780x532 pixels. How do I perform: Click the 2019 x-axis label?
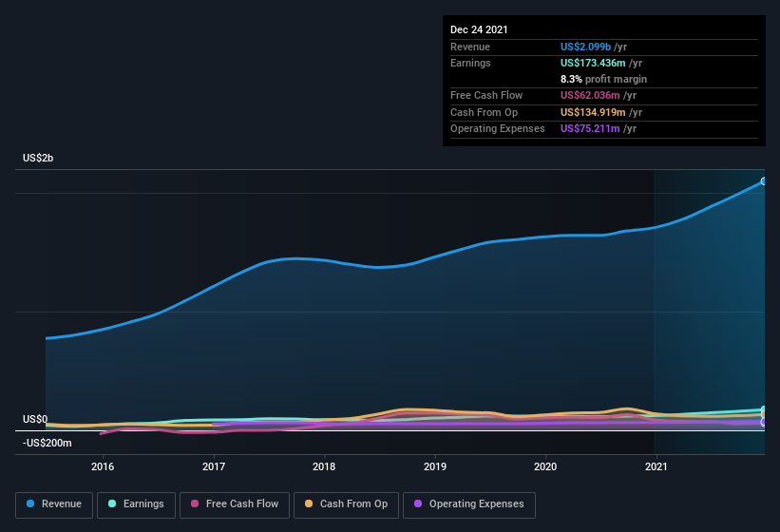click(435, 466)
